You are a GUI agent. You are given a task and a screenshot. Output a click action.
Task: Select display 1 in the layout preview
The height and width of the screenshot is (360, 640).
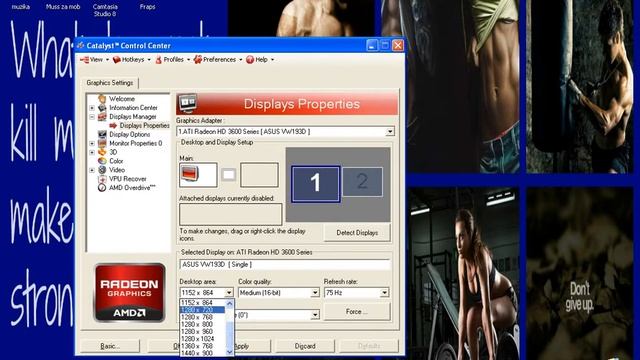point(316,184)
